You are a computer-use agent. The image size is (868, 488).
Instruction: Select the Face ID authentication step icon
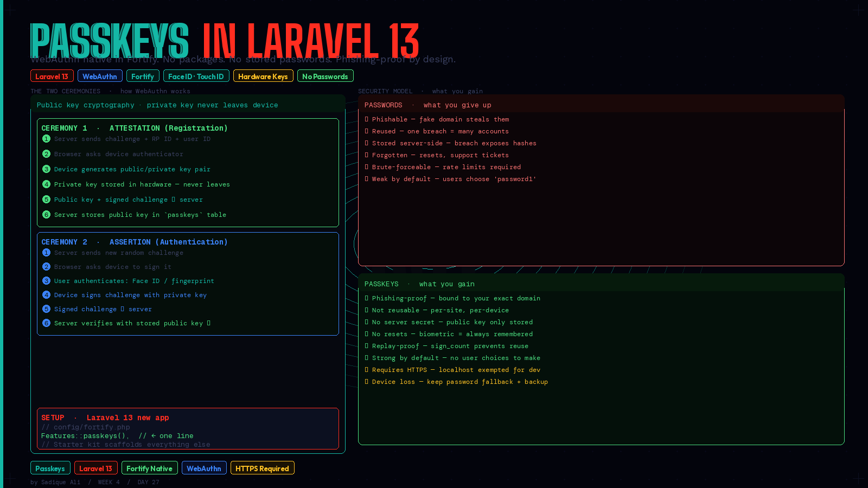point(46,281)
